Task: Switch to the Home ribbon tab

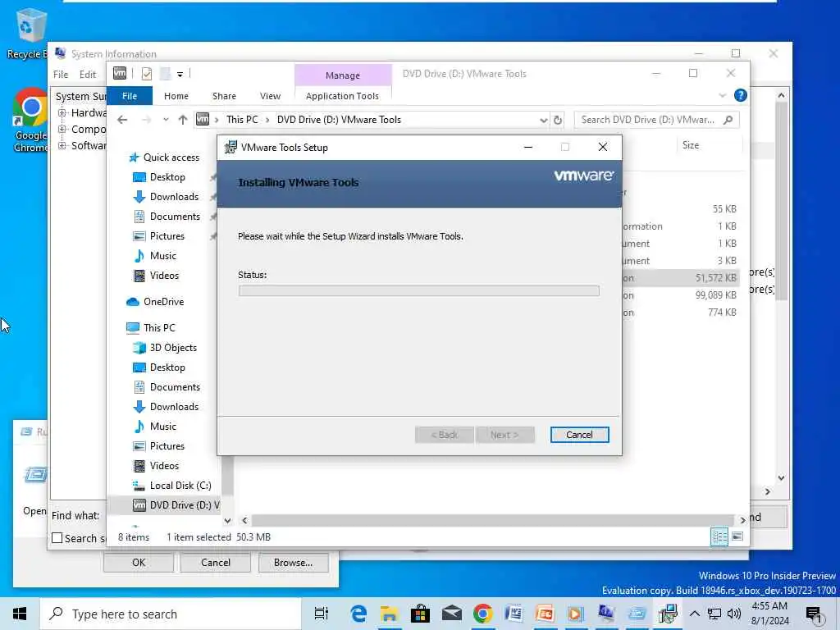Action: coord(176,96)
